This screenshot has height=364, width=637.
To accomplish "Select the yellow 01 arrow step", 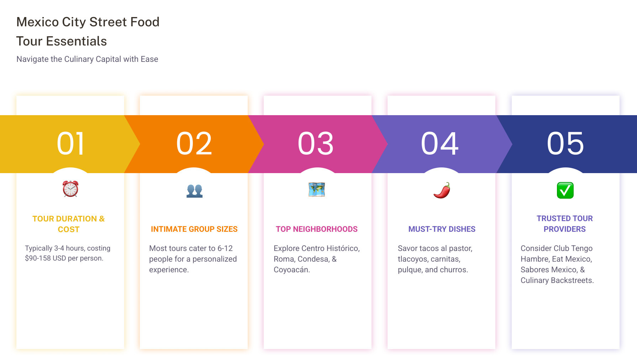I will tap(70, 144).
